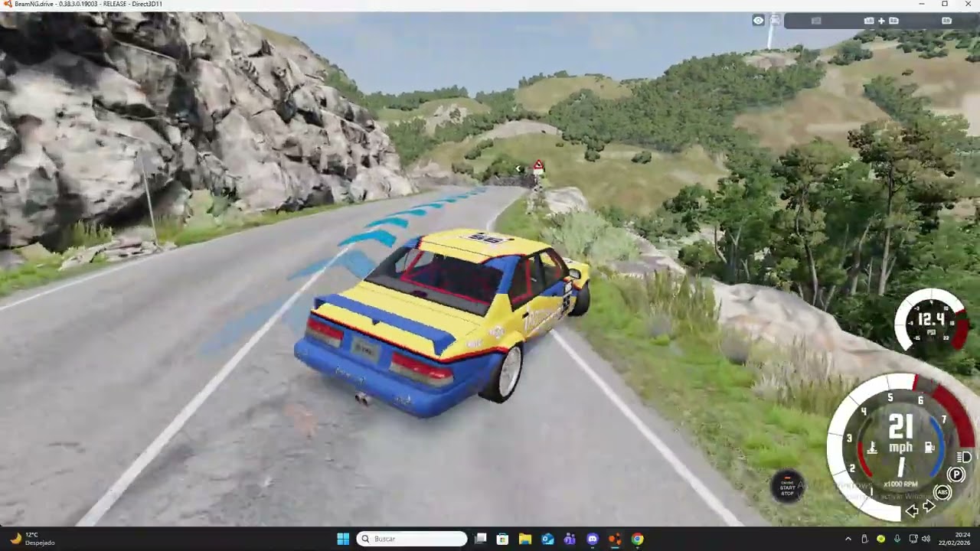The height and width of the screenshot is (551, 980).
Task: Click the fuel pump gauge icon
Action: tap(929, 447)
